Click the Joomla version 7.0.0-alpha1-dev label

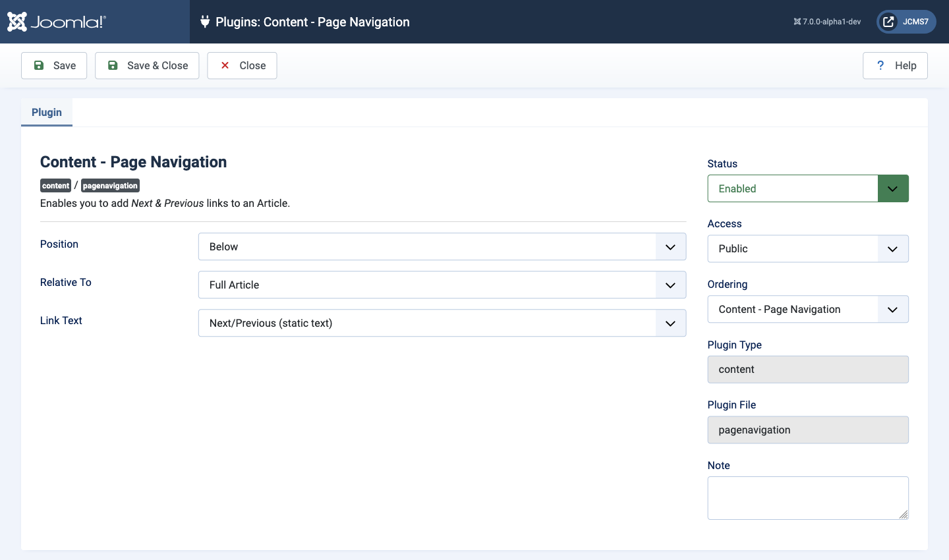pos(827,22)
